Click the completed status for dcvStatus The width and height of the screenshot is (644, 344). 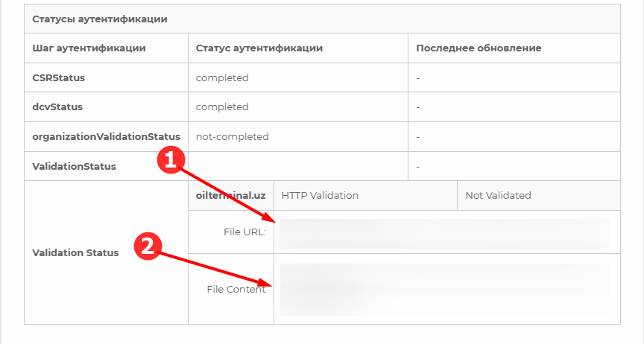point(222,107)
